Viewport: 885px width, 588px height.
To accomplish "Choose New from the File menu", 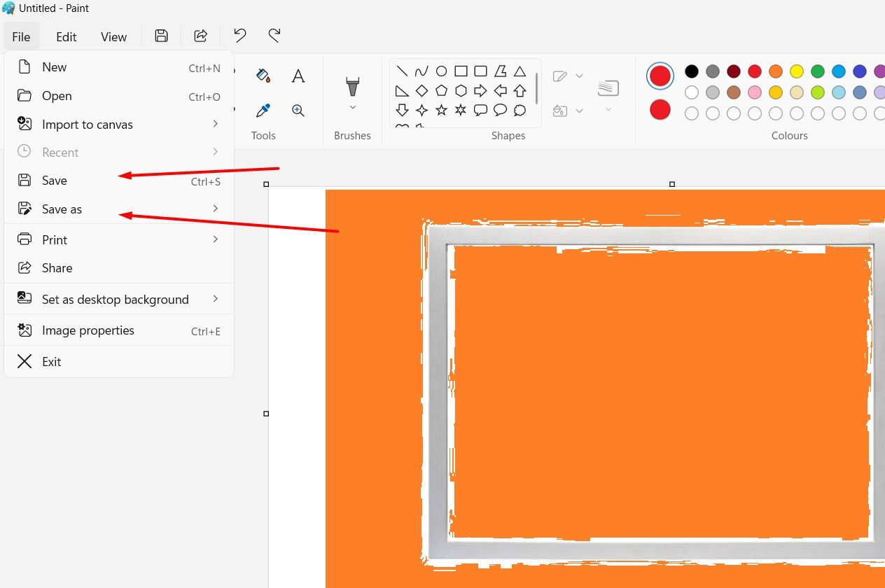I will (119, 67).
